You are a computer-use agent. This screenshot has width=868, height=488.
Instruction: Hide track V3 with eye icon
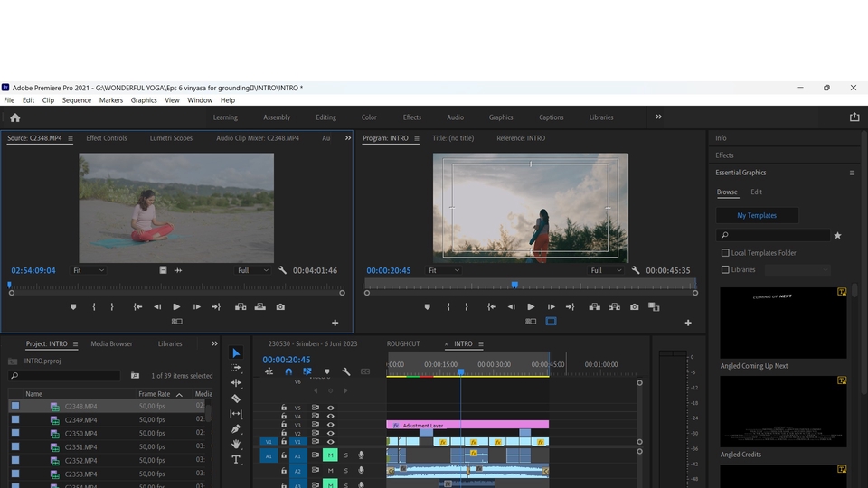(x=331, y=425)
